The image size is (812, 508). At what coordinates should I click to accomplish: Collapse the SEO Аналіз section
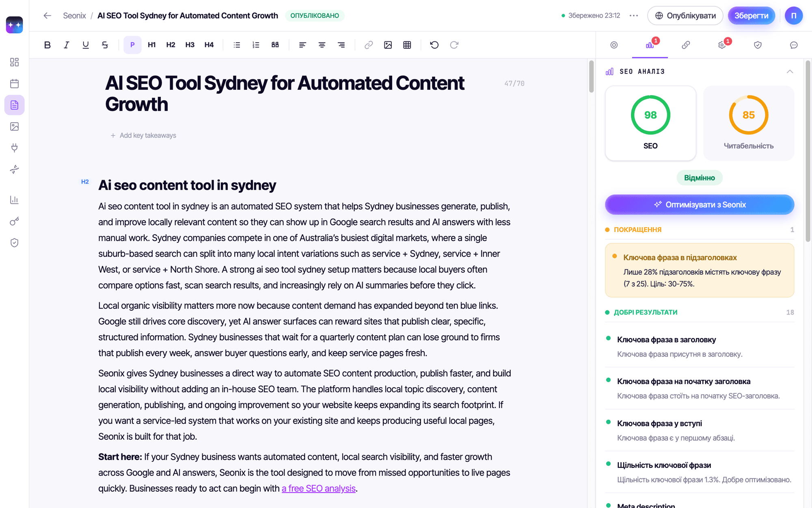pos(790,72)
